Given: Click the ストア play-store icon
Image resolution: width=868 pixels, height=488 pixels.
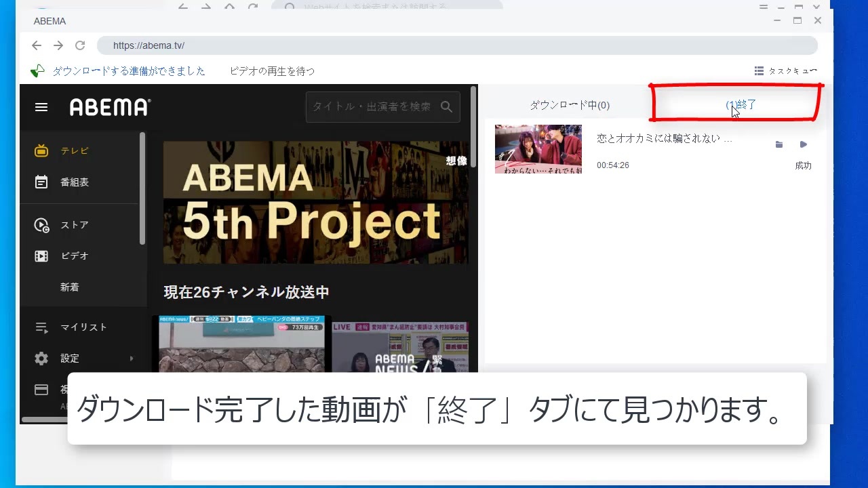Looking at the screenshot, I should (x=41, y=225).
